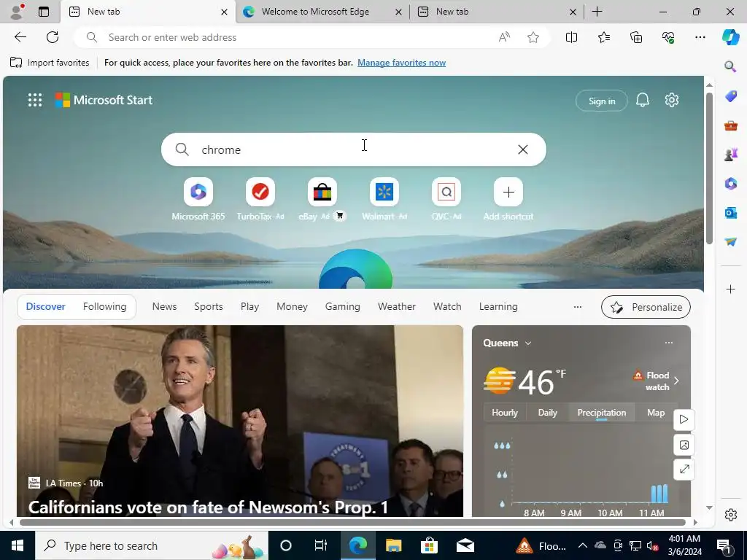Switch weather card to Hourly

click(x=505, y=413)
